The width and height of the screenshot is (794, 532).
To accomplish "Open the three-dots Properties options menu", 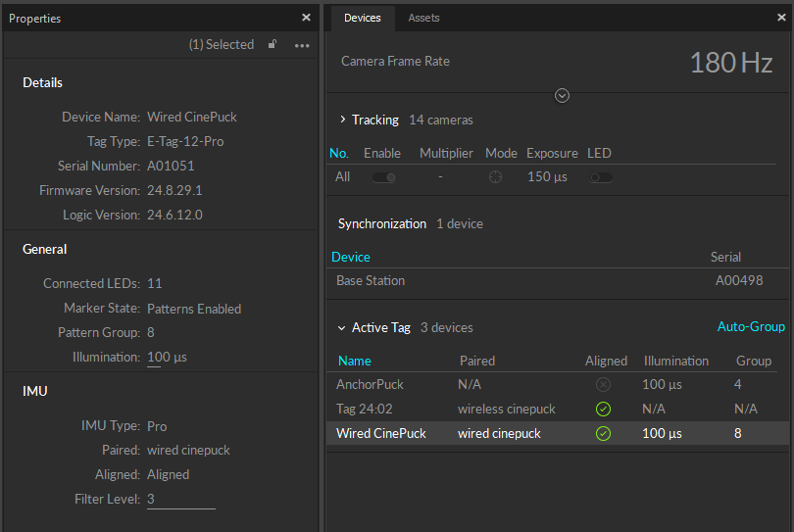I will tap(302, 45).
